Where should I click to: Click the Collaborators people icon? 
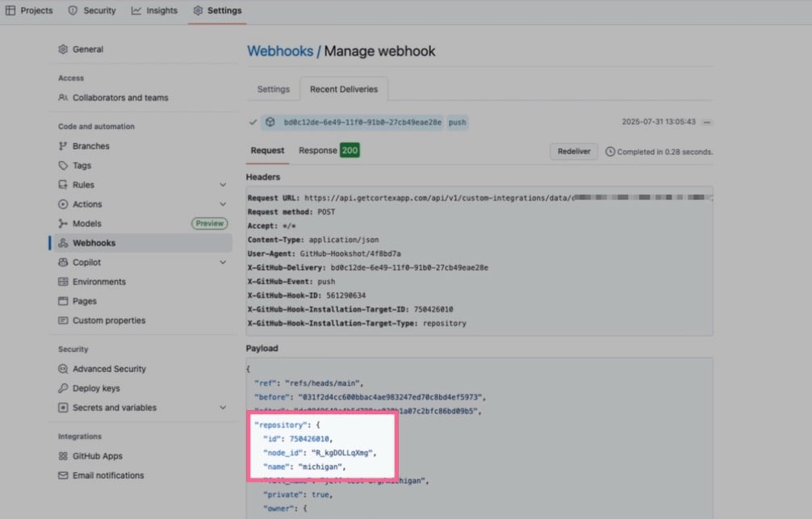pos(63,98)
